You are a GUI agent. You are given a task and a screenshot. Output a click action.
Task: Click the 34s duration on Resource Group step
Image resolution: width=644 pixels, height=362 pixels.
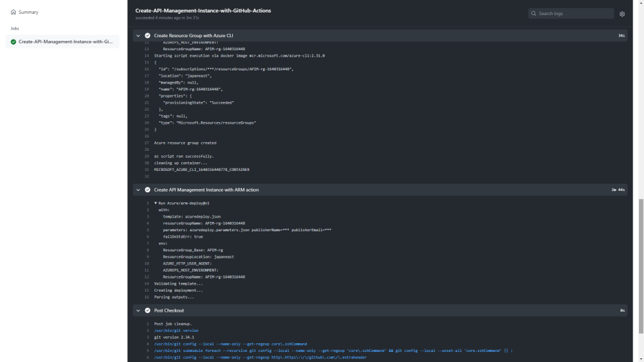(x=620, y=36)
